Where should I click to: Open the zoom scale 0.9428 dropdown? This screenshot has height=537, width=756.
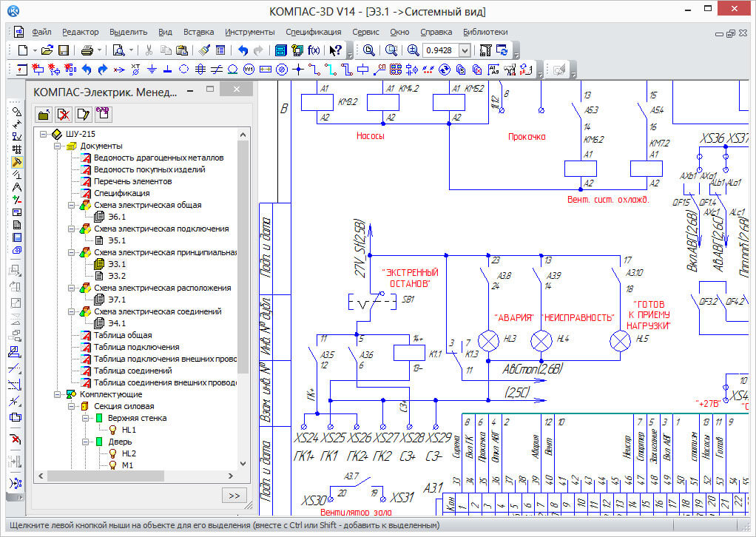465,50
